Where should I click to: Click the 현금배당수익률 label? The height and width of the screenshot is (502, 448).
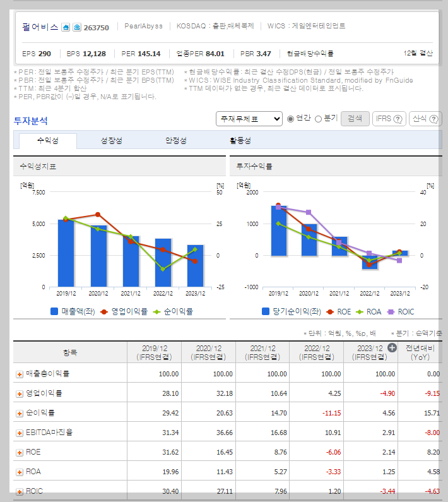pyautogui.click(x=310, y=54)
